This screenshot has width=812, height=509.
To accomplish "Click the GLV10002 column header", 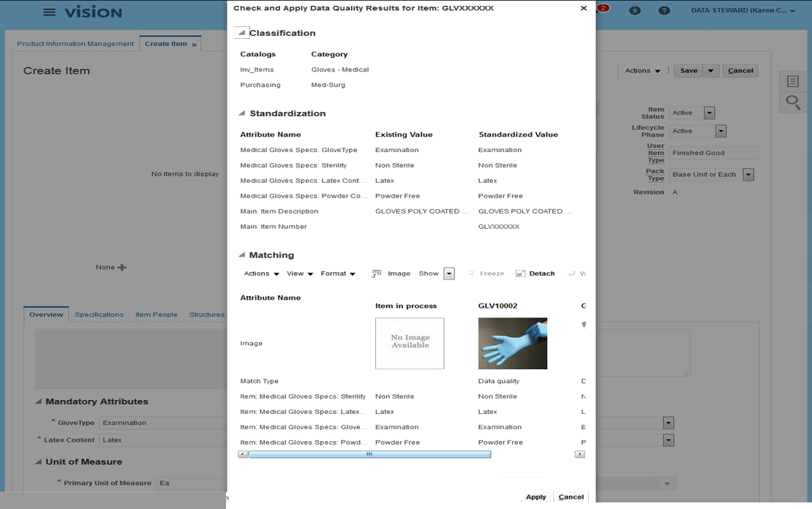I will (x=497, y=306).
